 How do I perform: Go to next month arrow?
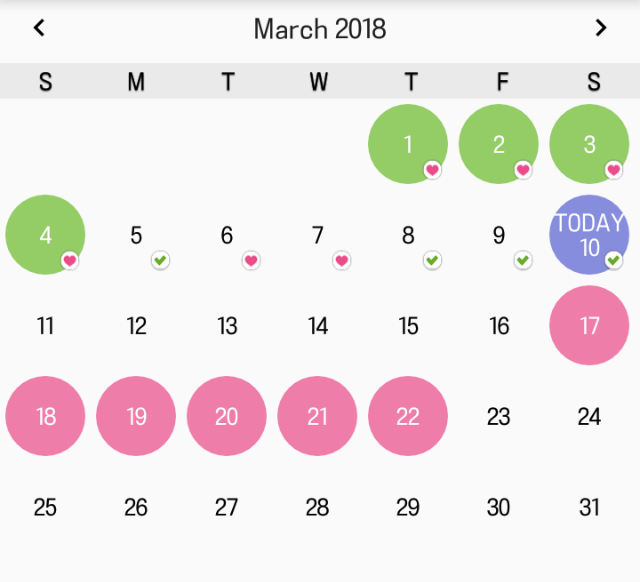click(601, 28)
